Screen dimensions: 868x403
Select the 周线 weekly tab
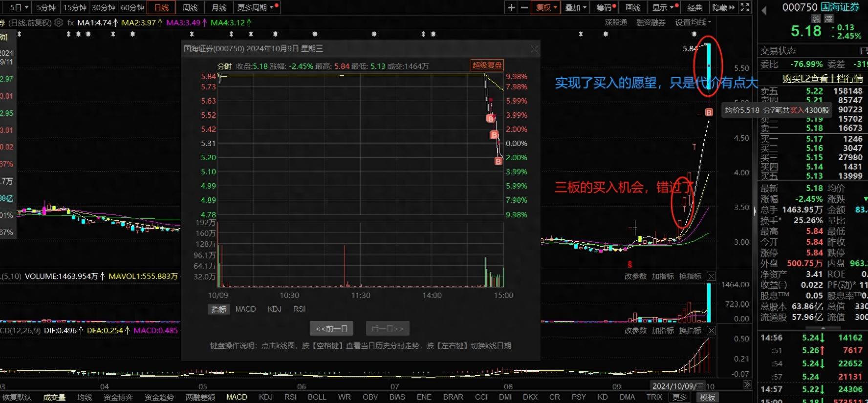point(190,7)
